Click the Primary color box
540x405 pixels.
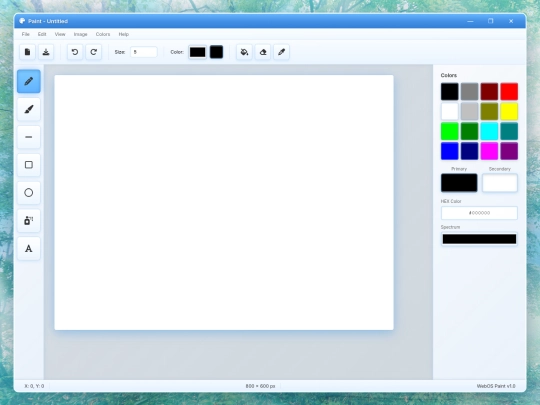(x=459, y=183)
